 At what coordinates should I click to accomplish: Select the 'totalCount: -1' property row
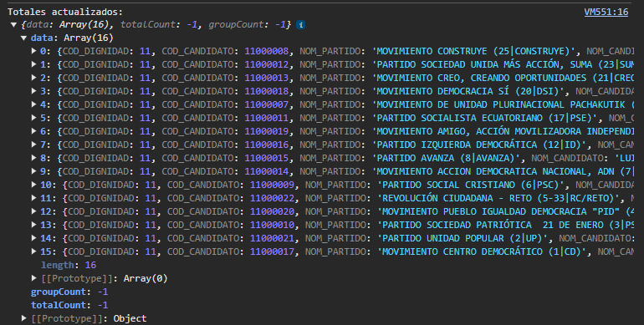pos(69,305)
